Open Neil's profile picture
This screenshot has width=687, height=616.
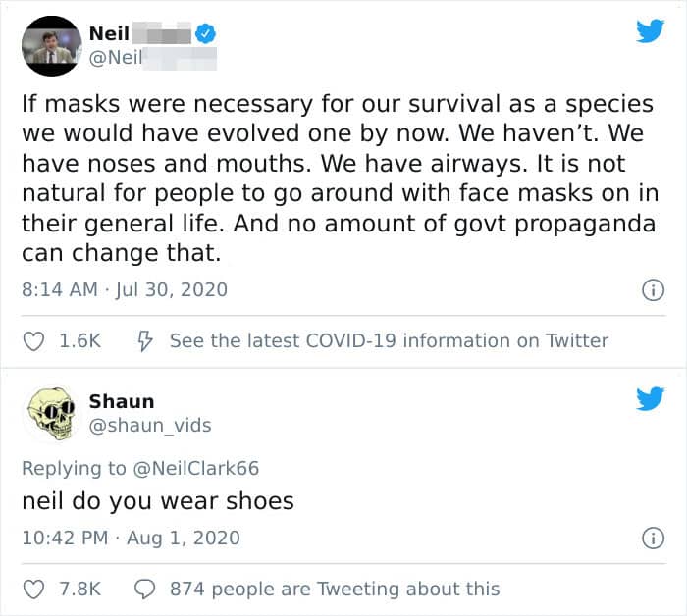pos(52,45)
